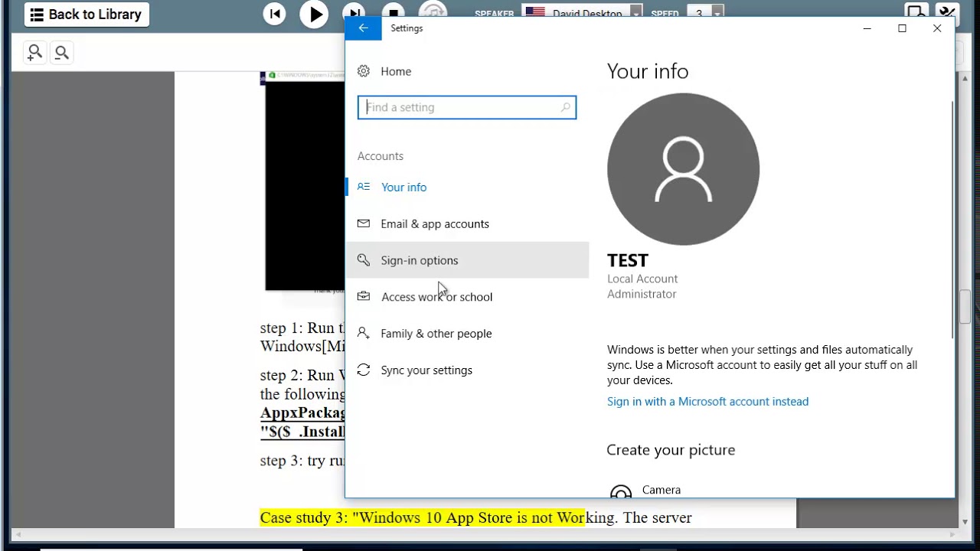
Task: Open Sync your settings
Action: point(467,370)
